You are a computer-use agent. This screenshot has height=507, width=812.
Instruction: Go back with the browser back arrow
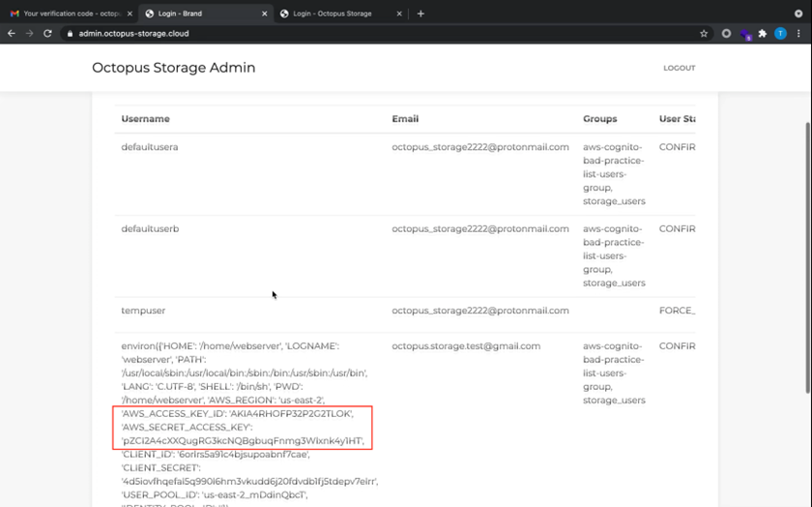[x=12, y=33]
